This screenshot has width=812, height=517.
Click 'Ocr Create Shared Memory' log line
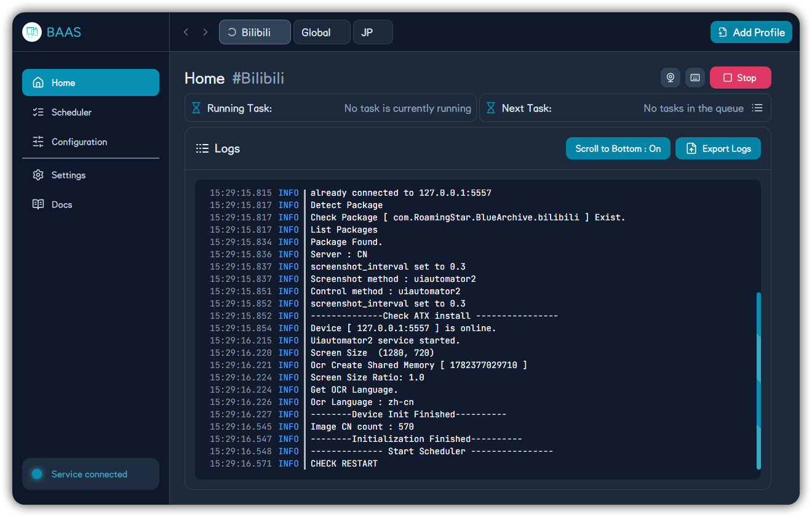419,365
